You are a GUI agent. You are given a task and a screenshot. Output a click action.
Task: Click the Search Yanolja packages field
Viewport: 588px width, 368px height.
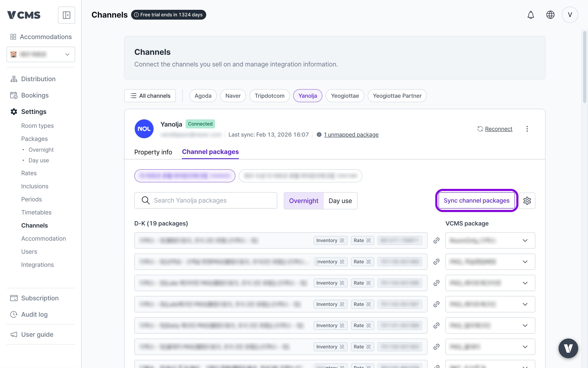click(206, 200)
